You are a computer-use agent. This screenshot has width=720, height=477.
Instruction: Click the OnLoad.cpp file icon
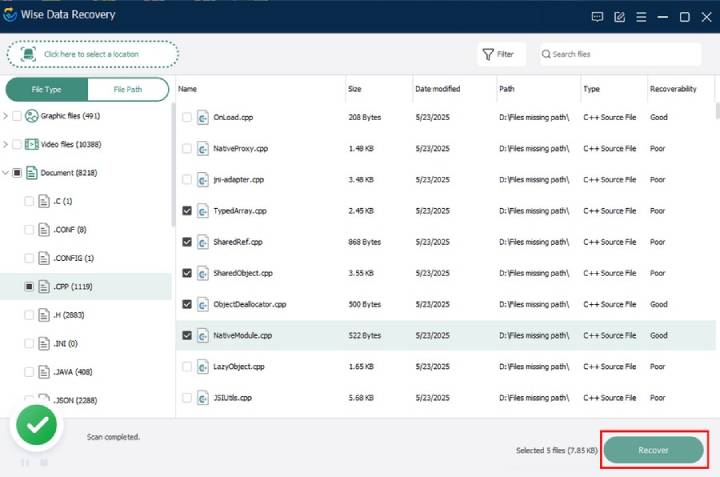pos(202,118)
